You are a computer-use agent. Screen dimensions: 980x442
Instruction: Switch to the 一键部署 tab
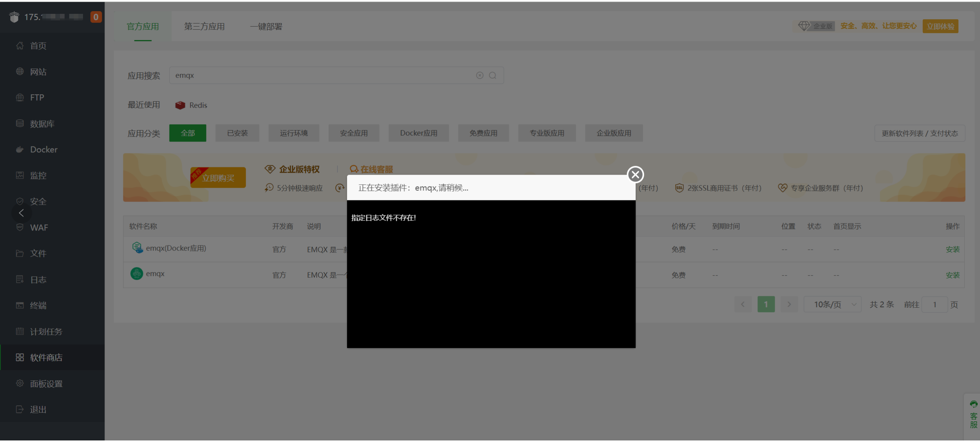pyautogui.click(x=266, y=26)
